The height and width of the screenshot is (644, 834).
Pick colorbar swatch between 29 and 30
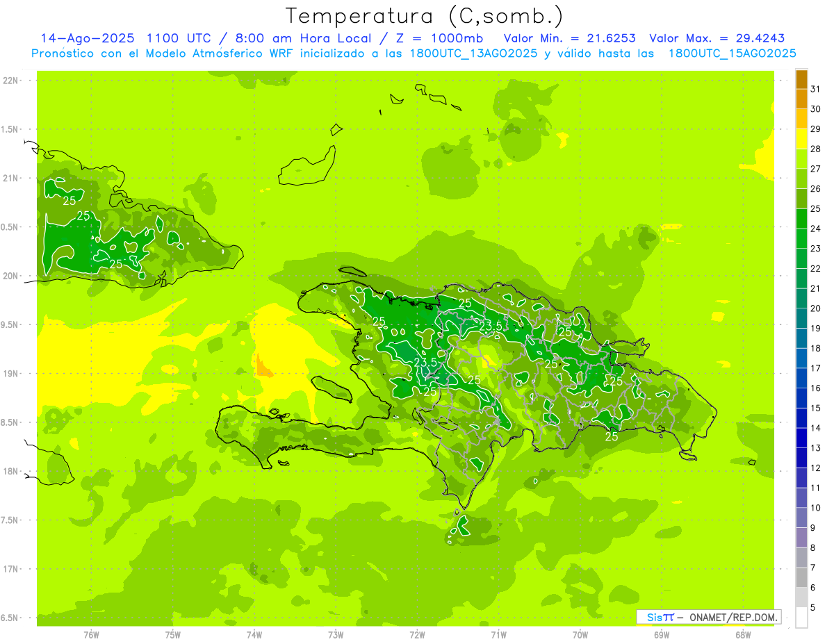tap(801, 119)
